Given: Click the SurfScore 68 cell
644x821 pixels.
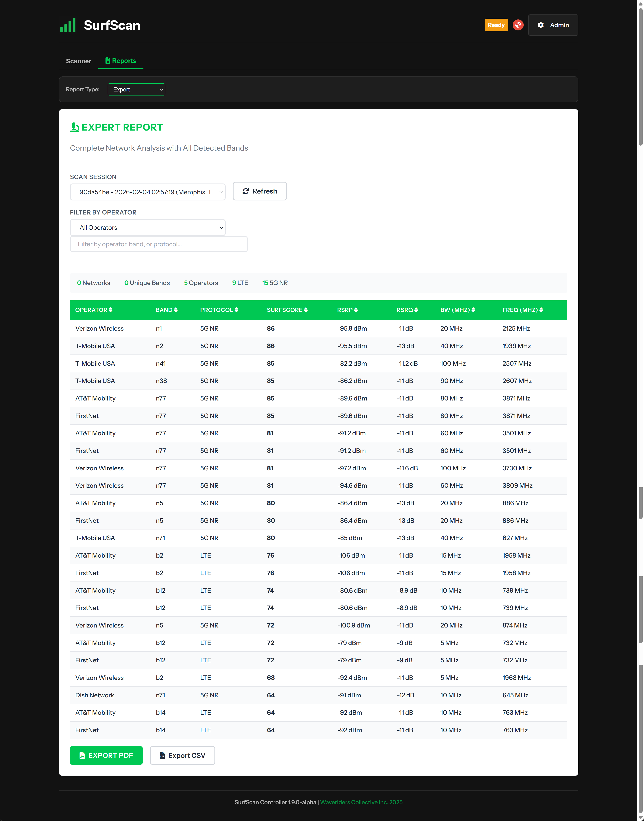Looking at the screenshot, I should tap(271, 678).
